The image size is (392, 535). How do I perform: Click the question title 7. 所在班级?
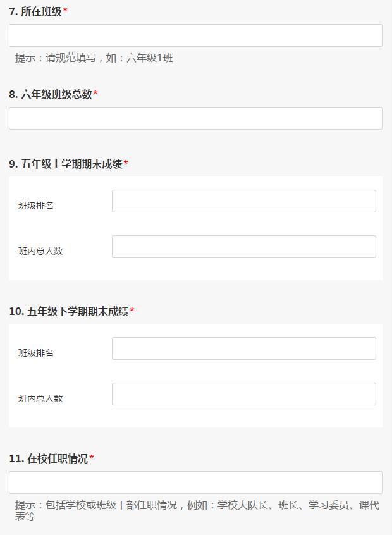click(x=35, y=11)
